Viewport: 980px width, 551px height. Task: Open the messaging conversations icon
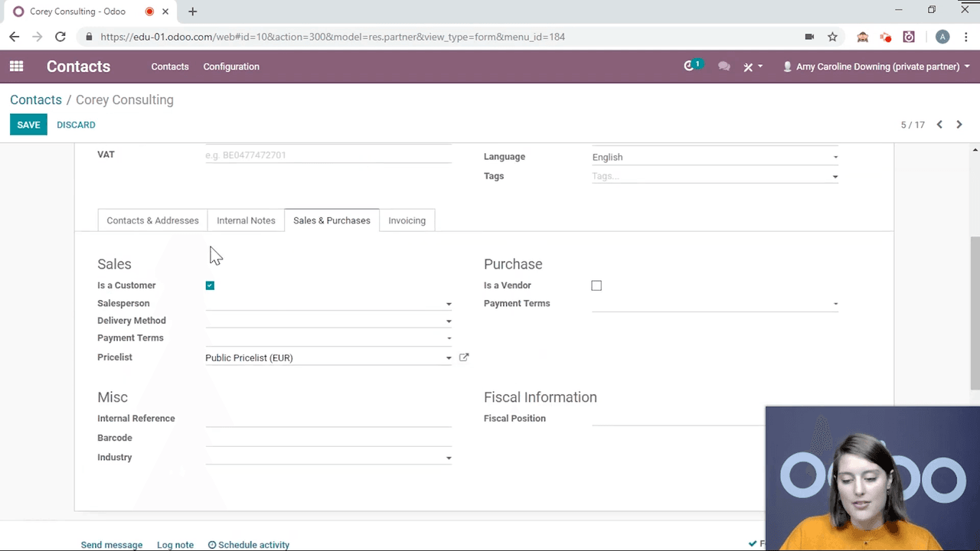724,67
